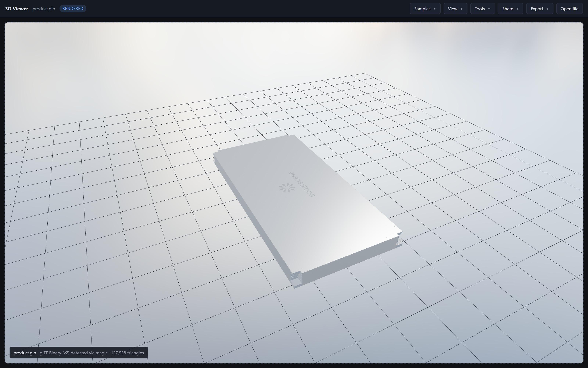Click the INNERSCENE product model in viewport

point(307,211)
